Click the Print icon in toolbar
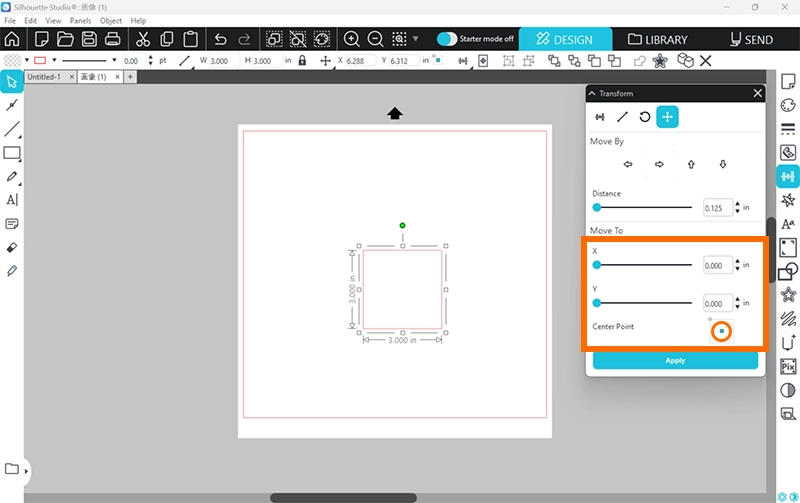This screenshot has width=800, height=503. [113, 40]
